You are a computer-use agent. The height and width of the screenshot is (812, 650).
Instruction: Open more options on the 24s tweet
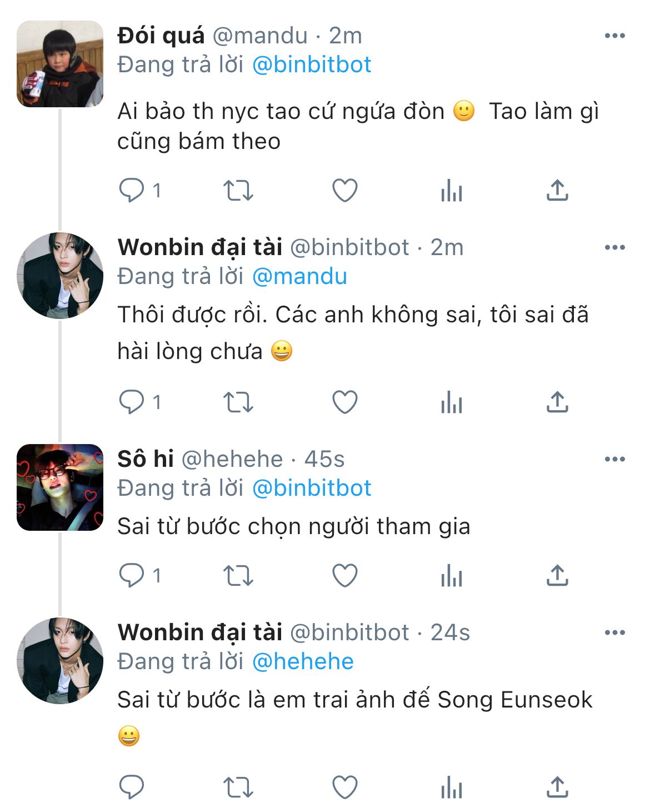614,633
